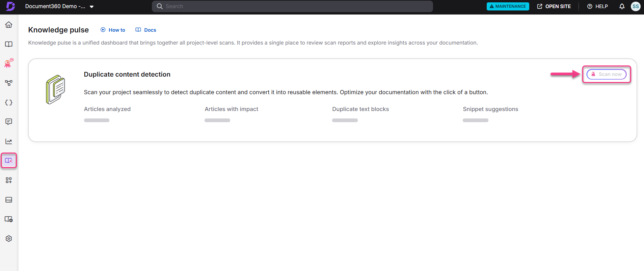Focus the top Search field
This screenshot has height=271, width=644.
tap(292, 6)
